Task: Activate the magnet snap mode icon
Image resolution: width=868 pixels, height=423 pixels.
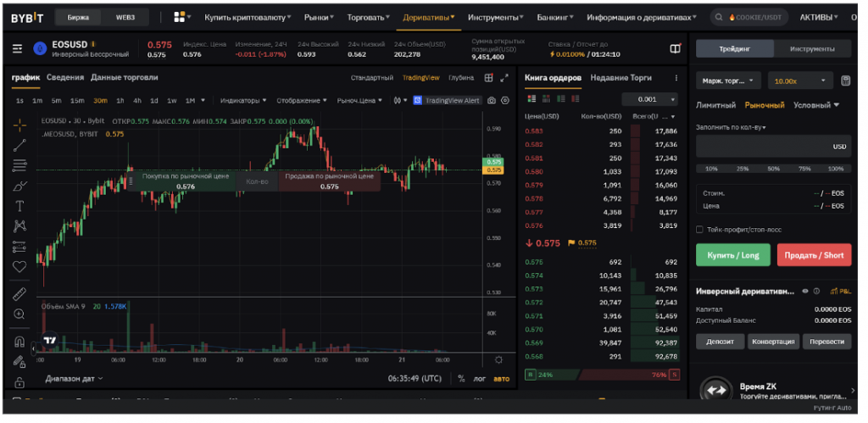Action: click(20, 342)
